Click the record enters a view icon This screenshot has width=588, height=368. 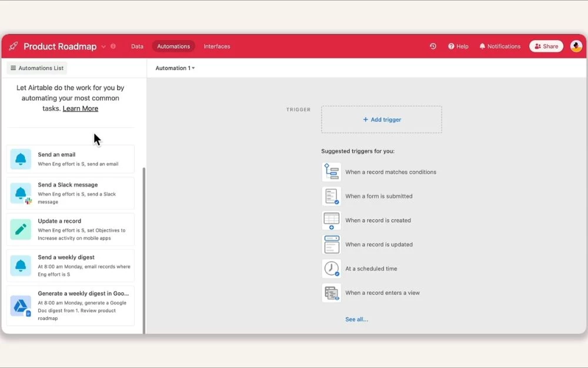(x=332, y=293)
